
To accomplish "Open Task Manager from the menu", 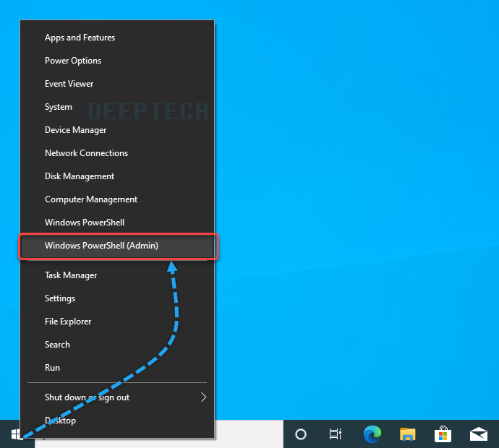I will (x=117, y=275).
